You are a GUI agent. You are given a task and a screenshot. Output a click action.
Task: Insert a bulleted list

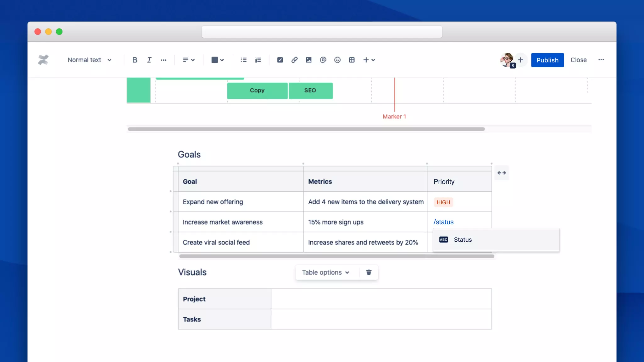tap(244, 60)
